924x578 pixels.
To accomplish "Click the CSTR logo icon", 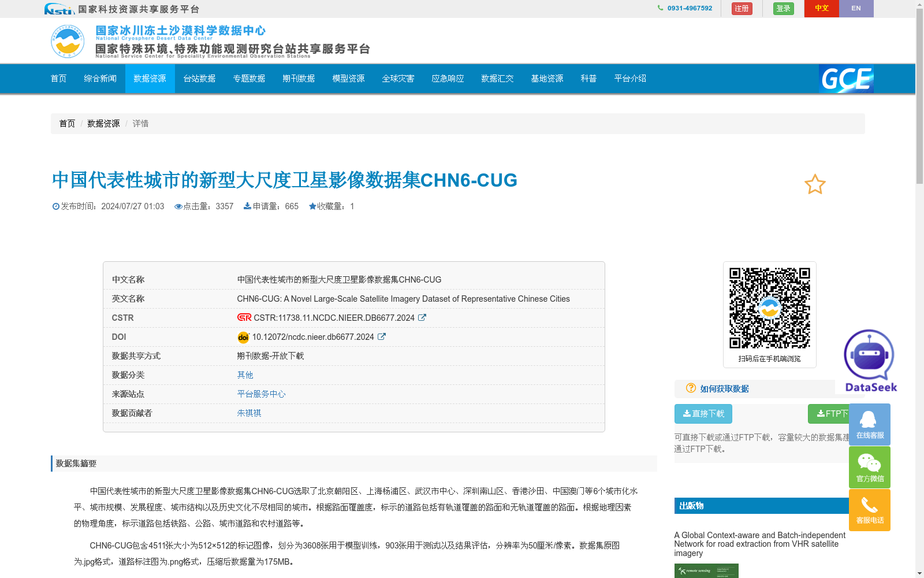I will pos(244,317).
